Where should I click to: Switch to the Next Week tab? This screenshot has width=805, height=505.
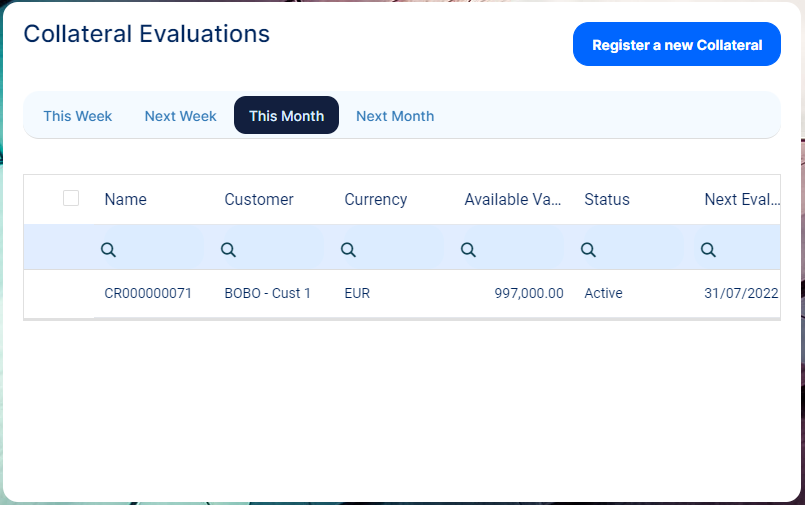(x=180, y=116)
